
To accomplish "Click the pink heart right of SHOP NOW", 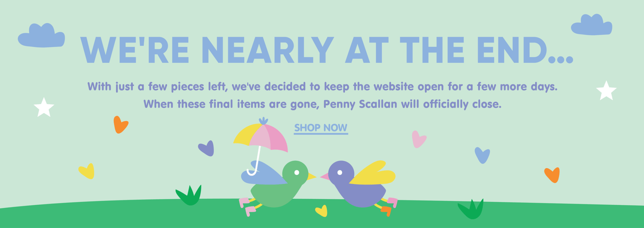I will (x=418, y=139).
